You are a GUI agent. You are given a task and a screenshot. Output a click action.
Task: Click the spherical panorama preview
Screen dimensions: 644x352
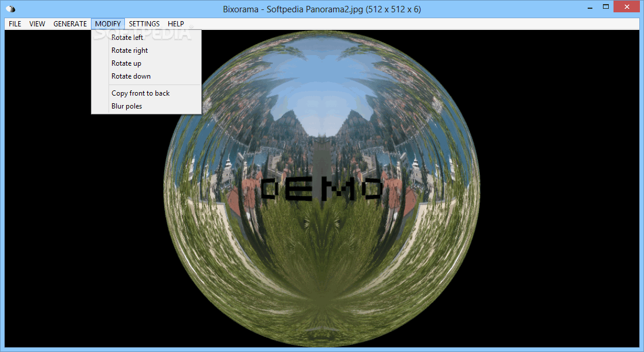coord(322,189)
